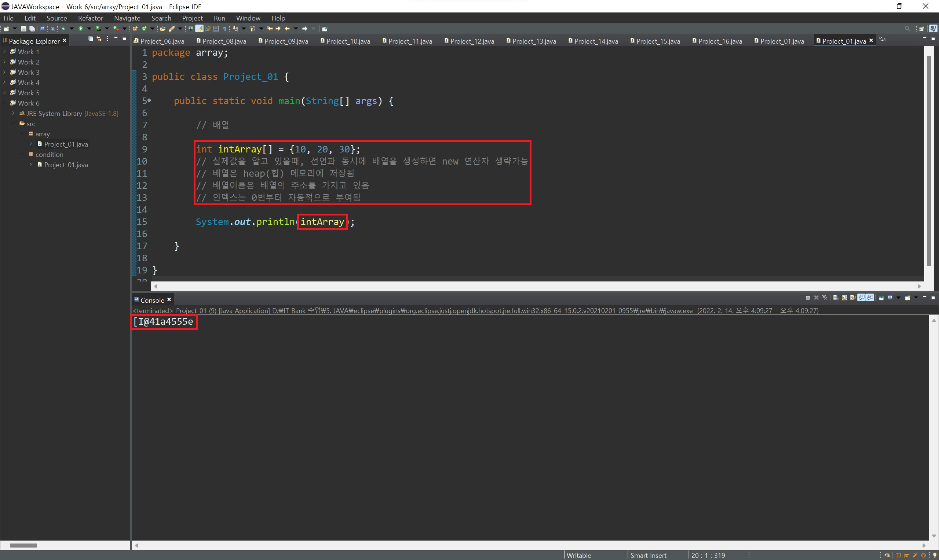Toggle Scroll Lock in Console toolbar
939x560 pixels.
[x=844, y=298]
